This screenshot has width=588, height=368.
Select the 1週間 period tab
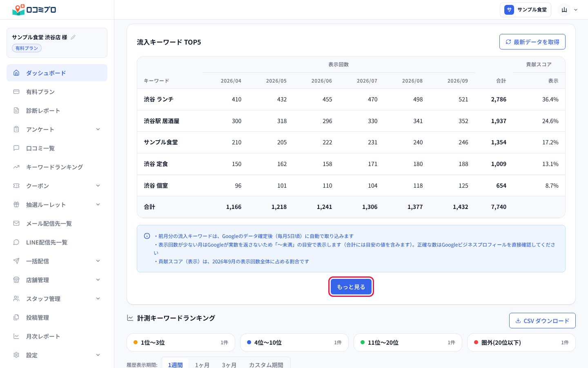[x=175, y=364]
